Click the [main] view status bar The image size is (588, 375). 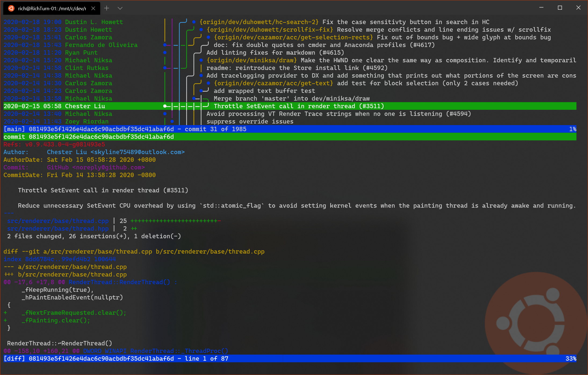[290, 129]
